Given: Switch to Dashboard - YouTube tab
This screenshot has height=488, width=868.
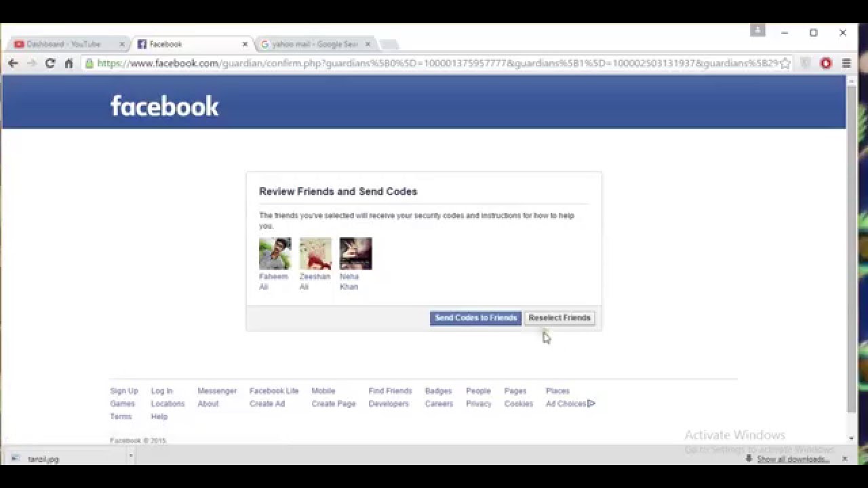Looking at the screenshot, I should point(65,44).
